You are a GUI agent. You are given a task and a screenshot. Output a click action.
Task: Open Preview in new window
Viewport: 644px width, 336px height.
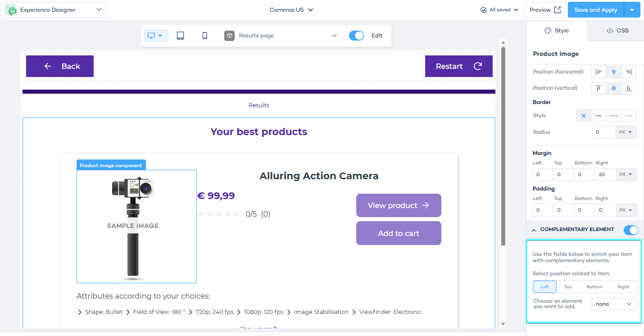545,9
